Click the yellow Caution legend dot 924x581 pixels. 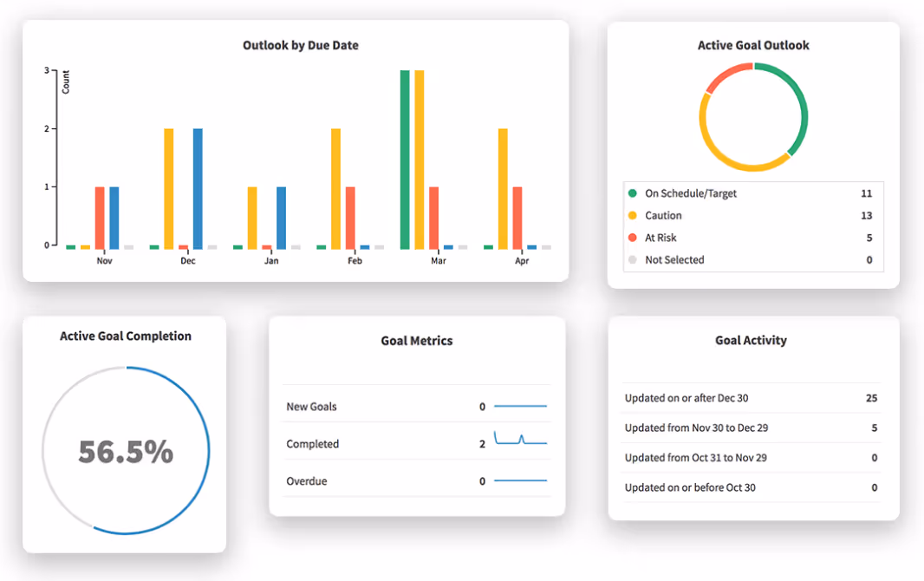632,216
